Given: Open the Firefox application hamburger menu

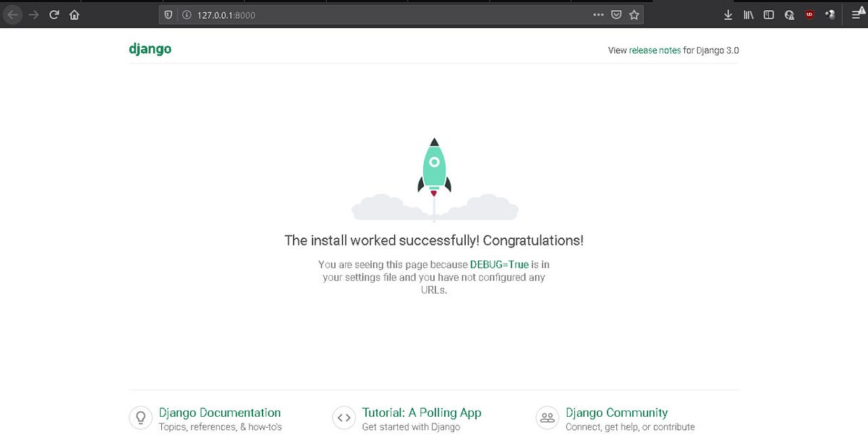Looking at the screenshot, I should (x=857, y=14).
